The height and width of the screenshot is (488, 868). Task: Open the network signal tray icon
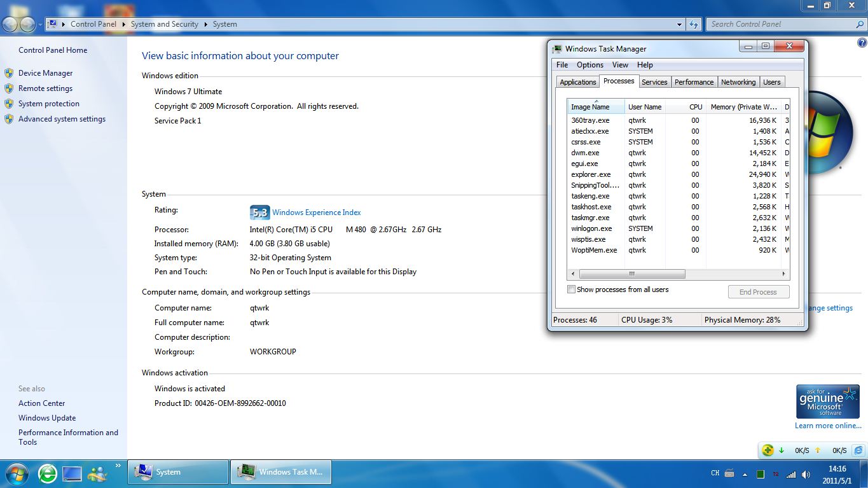791,474
